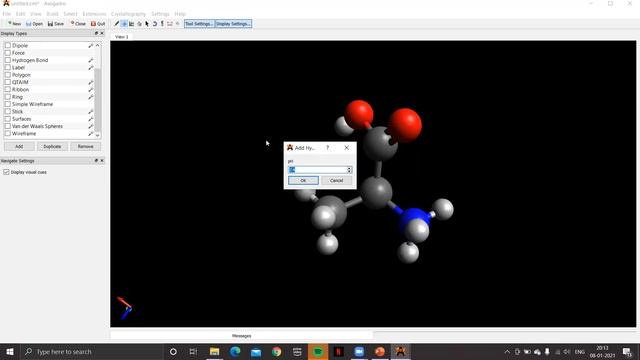This screenshot has height=360, width=640.
Task: Open Label display settings wrench
Action: [91, 68]
